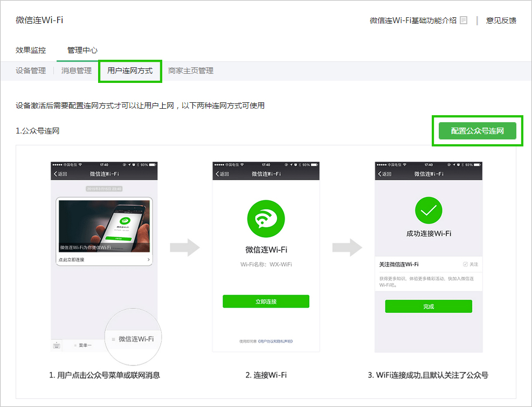Click the first gray arrow between phones
The width and height of the screenshot is (532, 407).
[184, 248]
